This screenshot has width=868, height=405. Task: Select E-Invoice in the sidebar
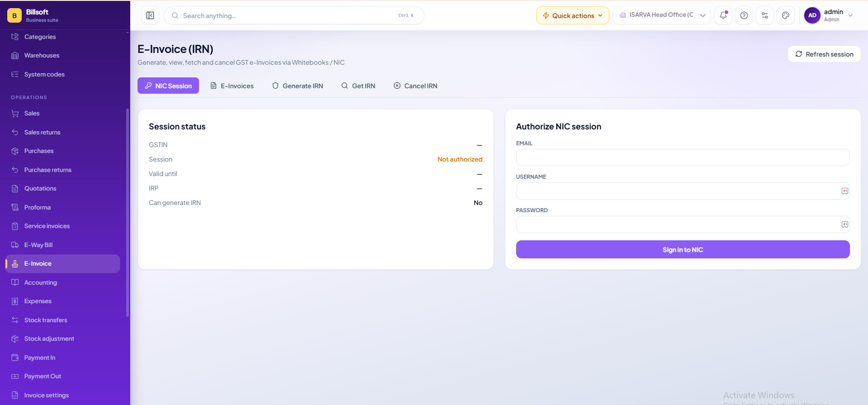[x=63, y=263]
